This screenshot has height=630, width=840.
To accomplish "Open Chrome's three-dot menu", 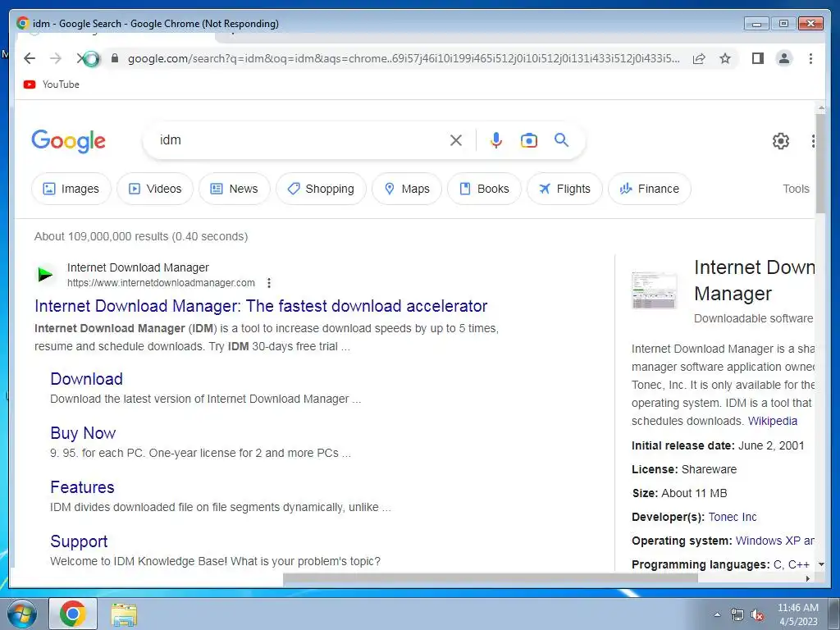I will [810, 58].
